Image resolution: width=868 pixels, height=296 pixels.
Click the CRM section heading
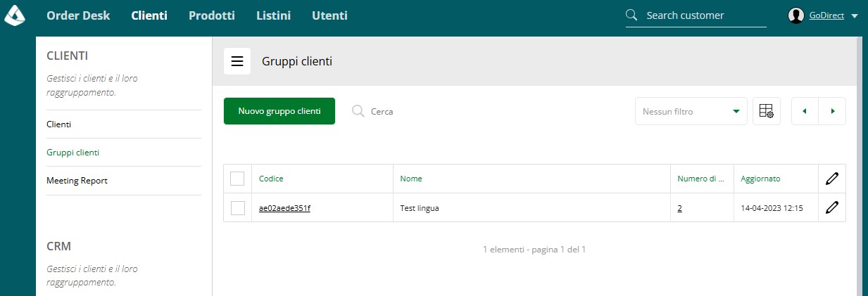click(58, 246)
